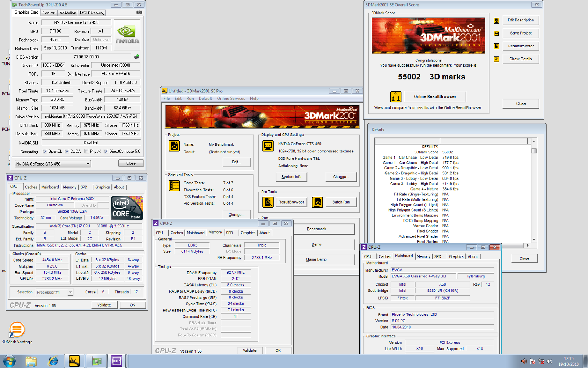Click the Display and CPU Settings monitor icon

(x=268, y=146)
